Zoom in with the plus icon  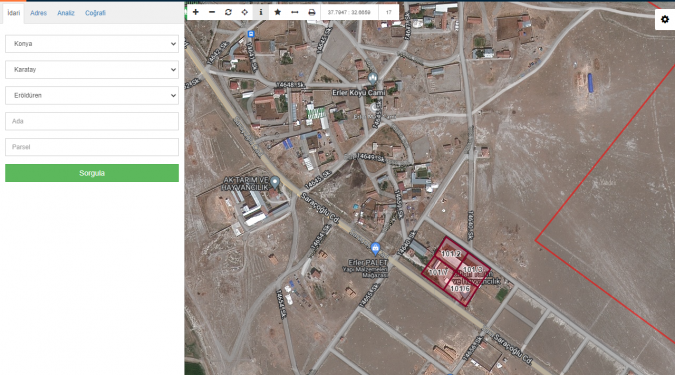[x=195, y=12]
